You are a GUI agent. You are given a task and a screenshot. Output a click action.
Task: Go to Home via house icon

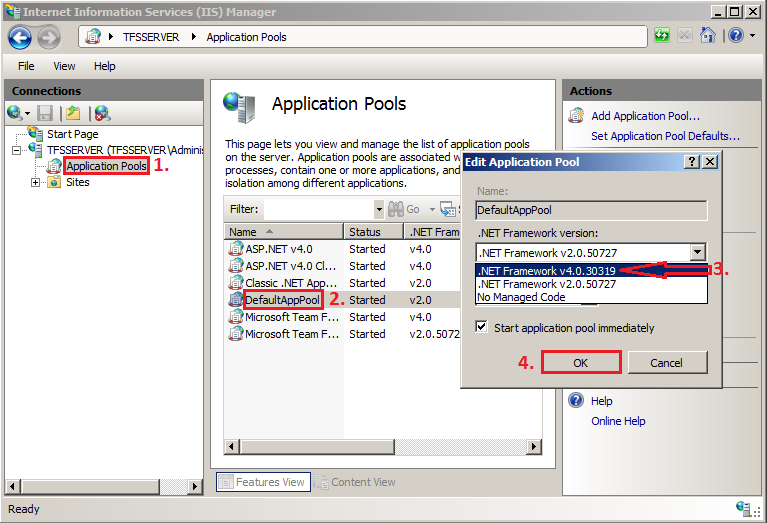pyautogui.click(x=707, y=35)
